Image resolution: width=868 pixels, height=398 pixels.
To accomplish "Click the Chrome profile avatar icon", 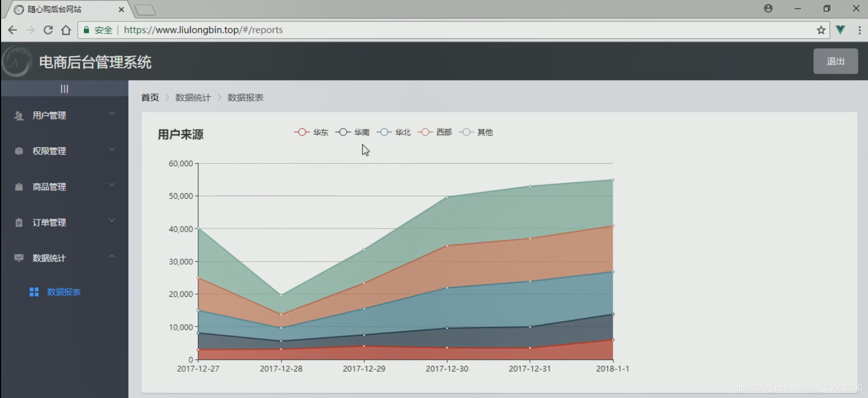I will [x=768, y=8].
